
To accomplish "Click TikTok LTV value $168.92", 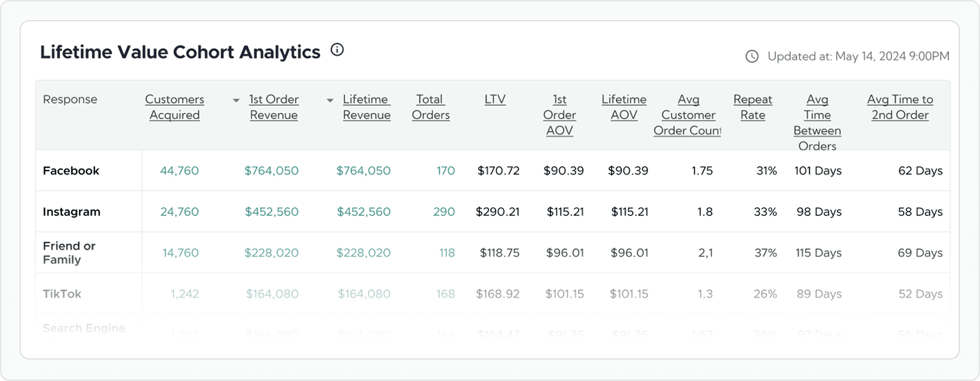I will pos(498,294).
